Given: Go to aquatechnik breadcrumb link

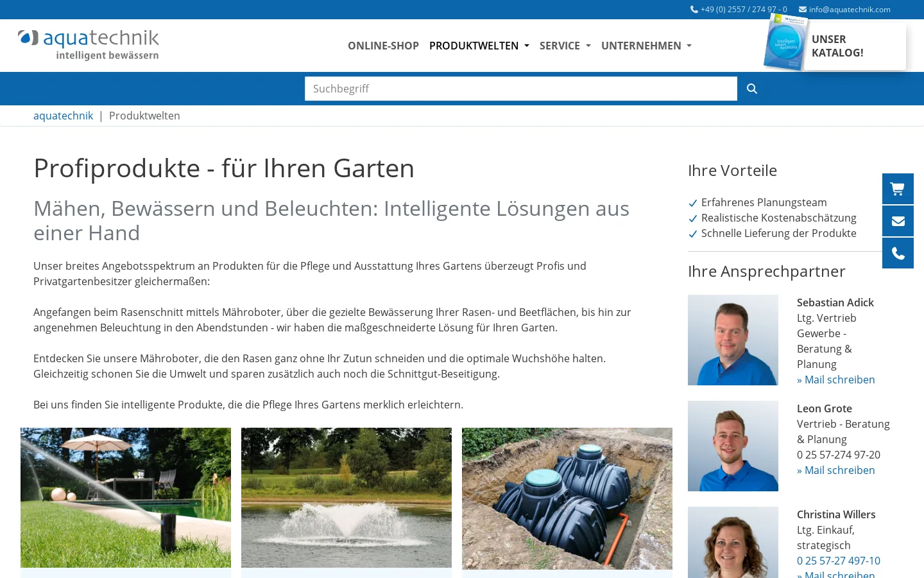Looking at the screenshot, I should 63,116.
